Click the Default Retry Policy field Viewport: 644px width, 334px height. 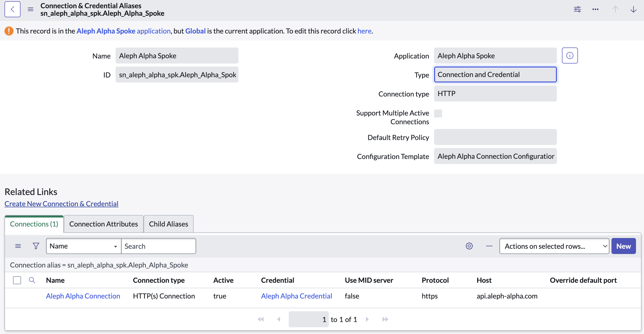click(x=495, y=137)
